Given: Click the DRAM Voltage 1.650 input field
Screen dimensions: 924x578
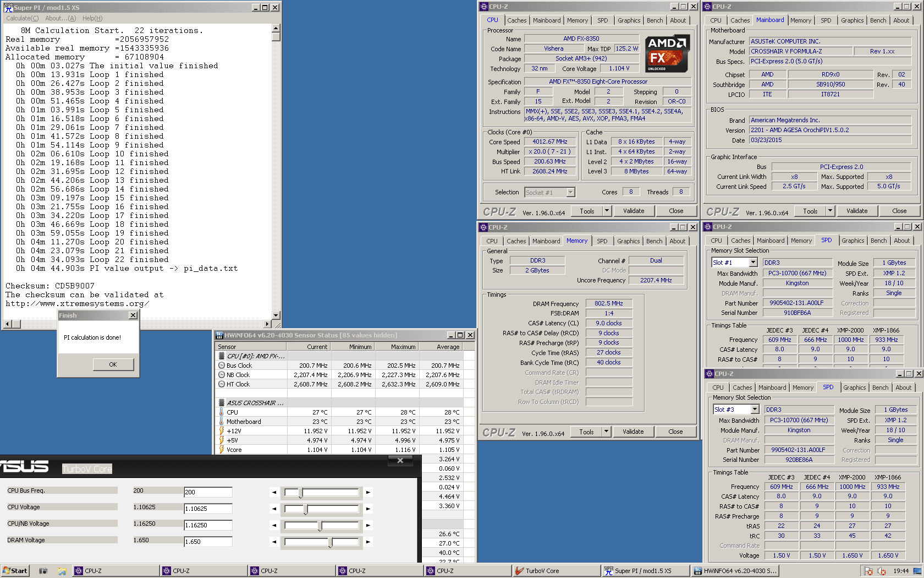Looking at the screenshot, I should click(x=208, y=542).
